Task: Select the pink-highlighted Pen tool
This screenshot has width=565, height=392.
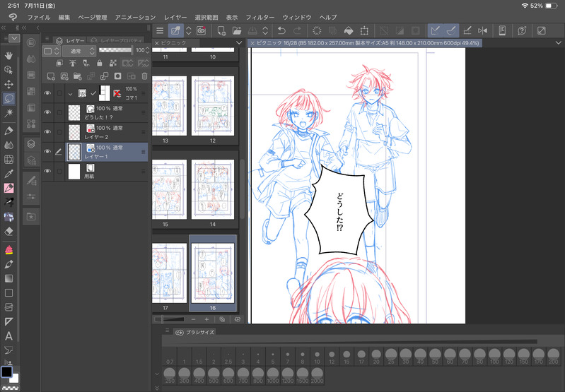Action: tap(8, 188)
